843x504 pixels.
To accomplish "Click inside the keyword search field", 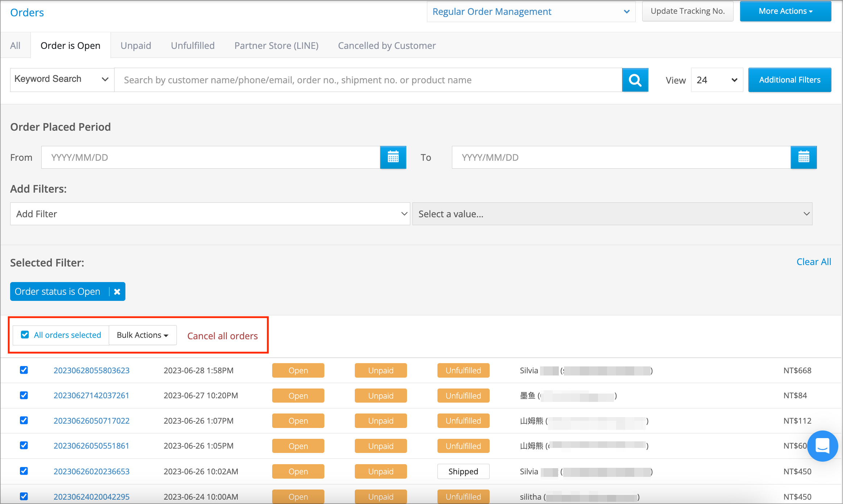I will tap(362, 80).
